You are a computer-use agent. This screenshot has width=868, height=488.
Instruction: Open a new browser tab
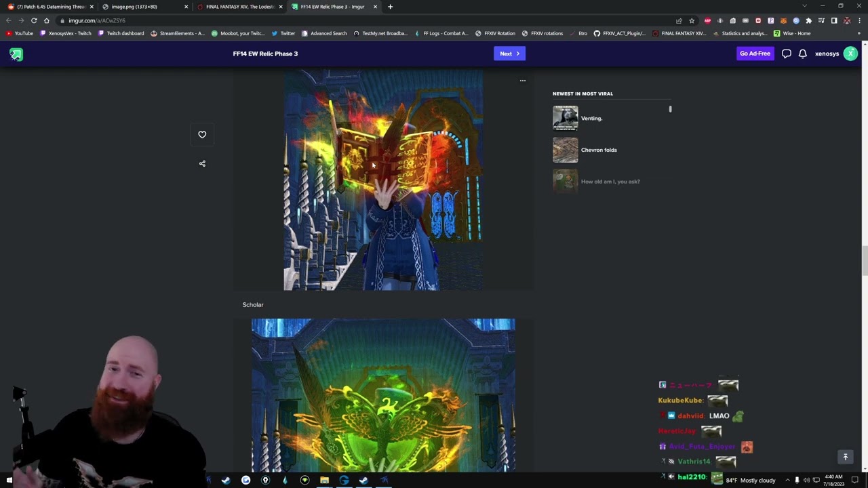tap(390, 7)
